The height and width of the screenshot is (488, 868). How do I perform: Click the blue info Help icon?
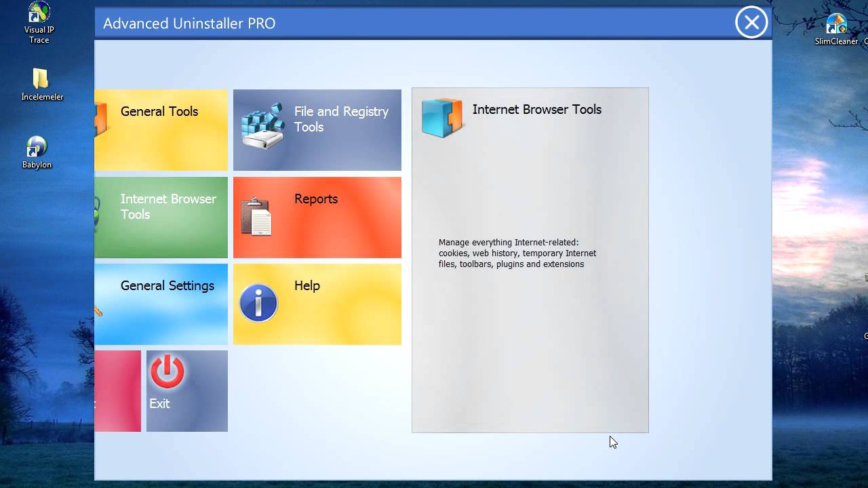258,302
